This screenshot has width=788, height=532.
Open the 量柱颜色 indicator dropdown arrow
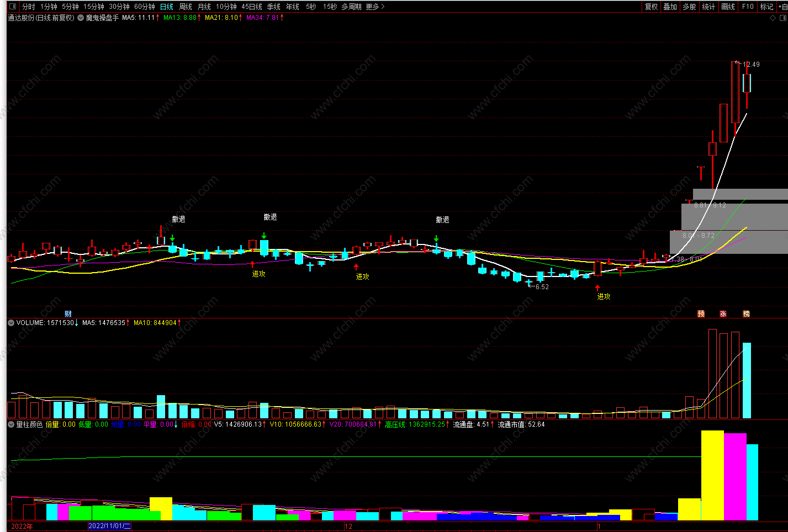pos(11,424)
